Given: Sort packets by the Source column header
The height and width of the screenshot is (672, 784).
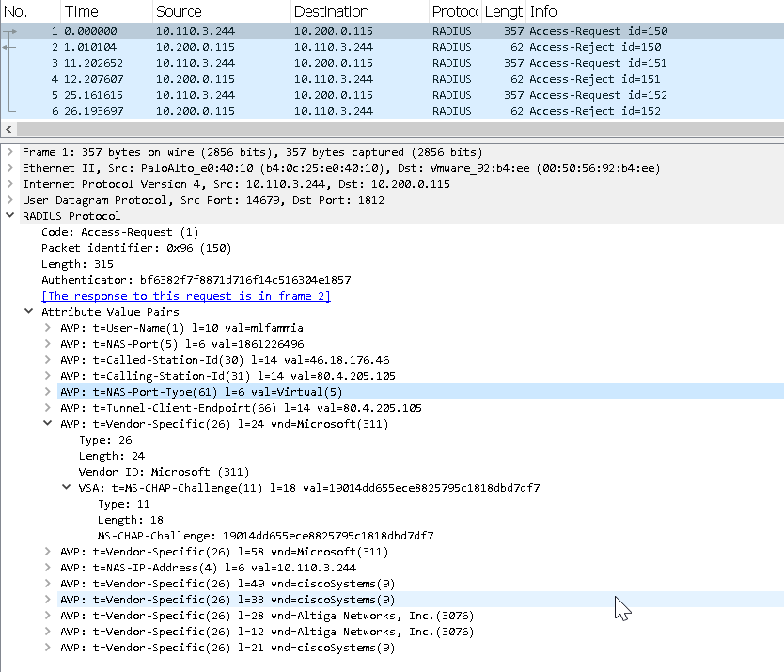Looking at the screenshot, I should pos(179,11).
